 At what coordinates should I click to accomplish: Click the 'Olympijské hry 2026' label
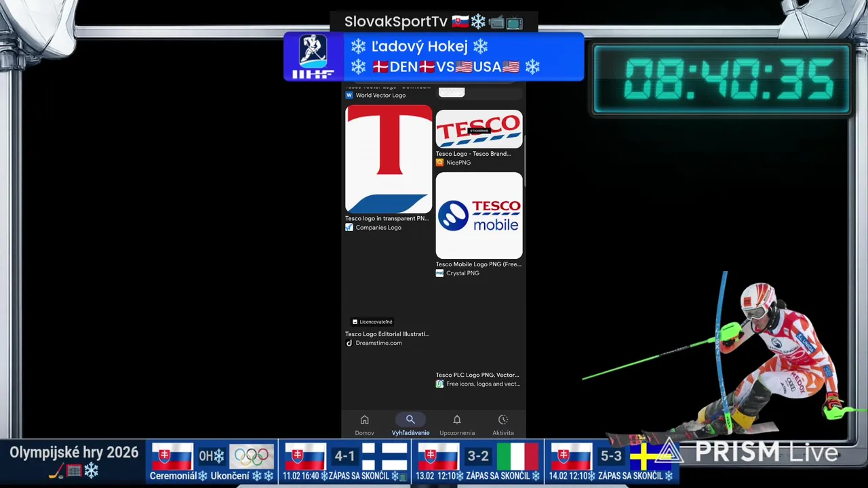(74, 452)
